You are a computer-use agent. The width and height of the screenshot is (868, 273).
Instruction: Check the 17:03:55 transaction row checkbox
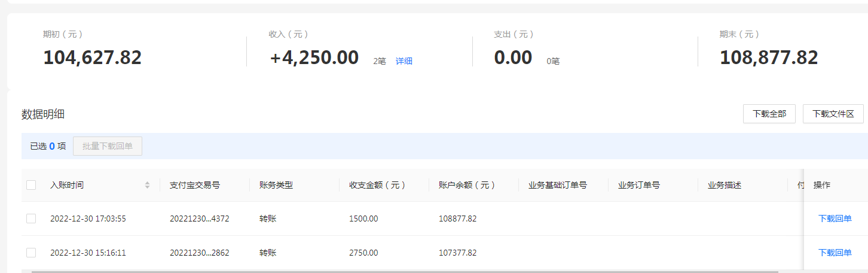(31, 219)
